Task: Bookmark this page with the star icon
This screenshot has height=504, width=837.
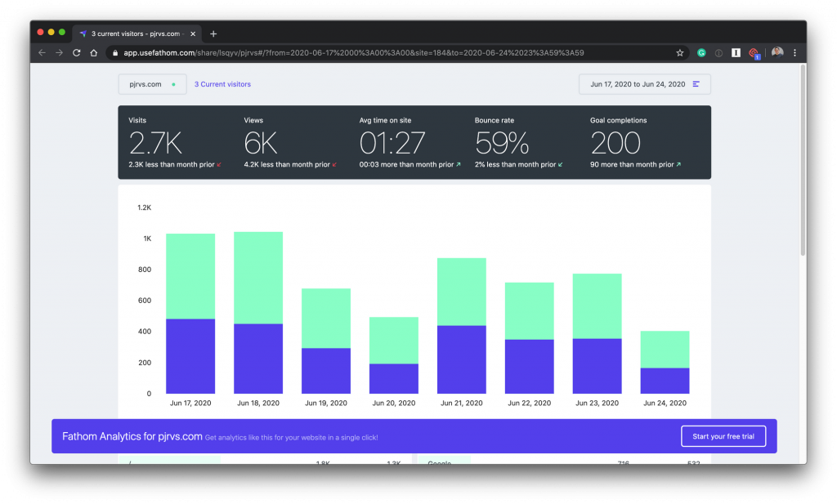Action: 679,52
